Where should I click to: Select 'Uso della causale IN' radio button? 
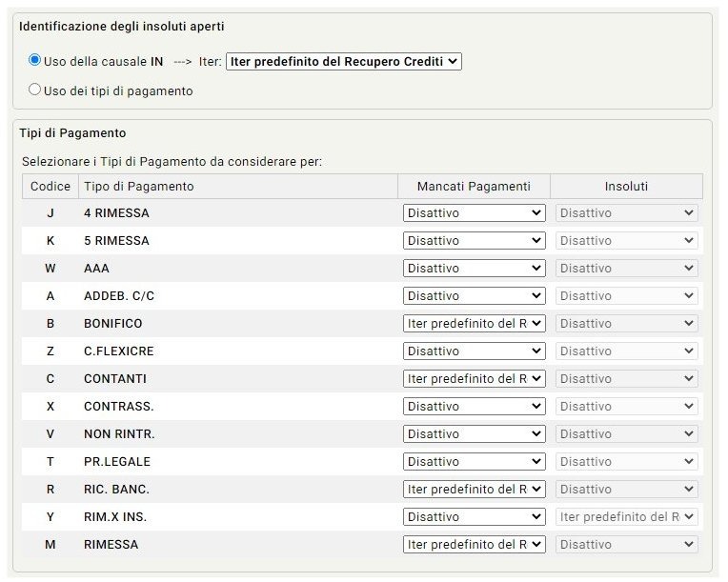(35, 60)
